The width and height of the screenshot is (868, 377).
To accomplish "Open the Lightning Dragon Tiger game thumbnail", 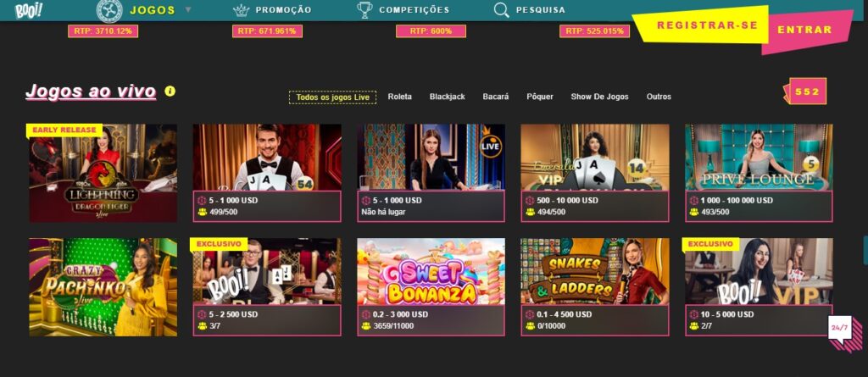I will (103, 173).
